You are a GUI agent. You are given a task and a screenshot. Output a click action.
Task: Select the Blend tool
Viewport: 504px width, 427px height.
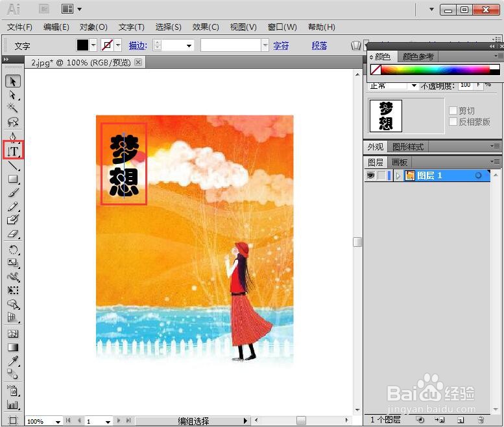coord(13,374)
